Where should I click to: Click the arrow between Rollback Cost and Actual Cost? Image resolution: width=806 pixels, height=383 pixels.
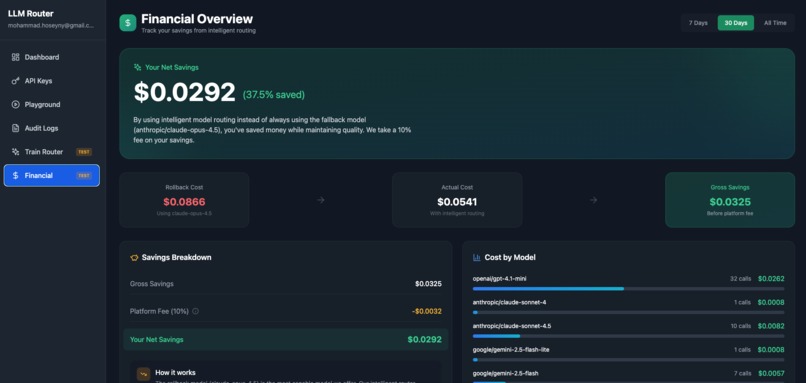point(321,200)
